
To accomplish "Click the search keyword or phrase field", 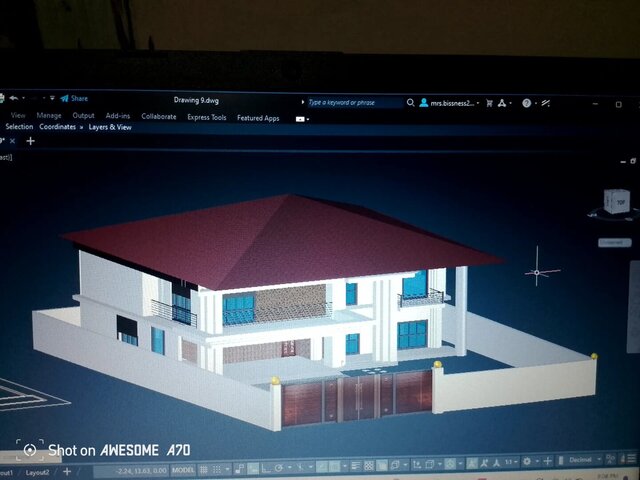I will (354, 102).
